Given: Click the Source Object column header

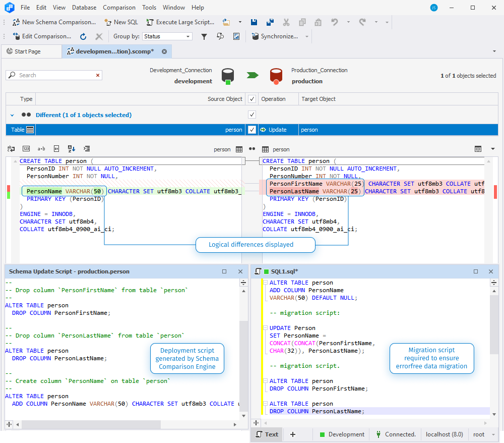Looking at the screenshot, I should pos(140,99).
